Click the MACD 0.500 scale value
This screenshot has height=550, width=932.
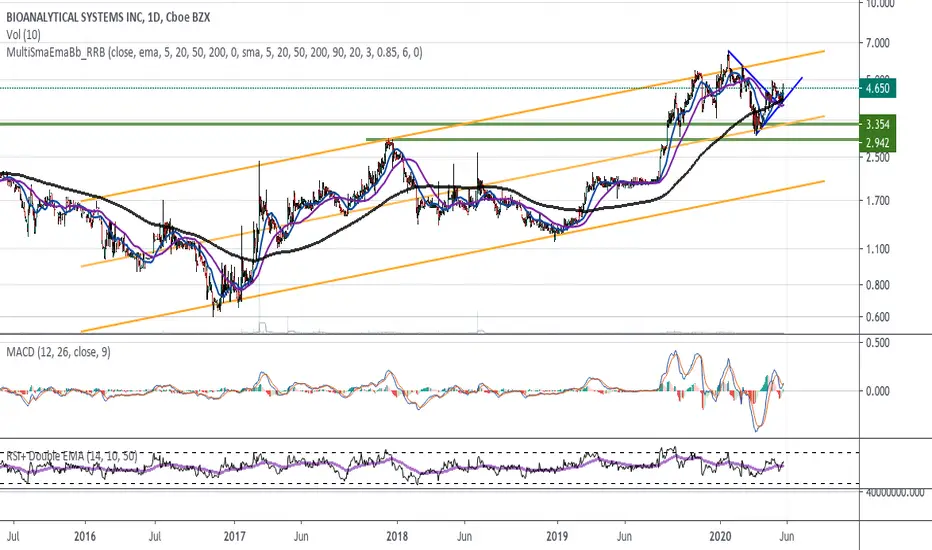(878, 343)
